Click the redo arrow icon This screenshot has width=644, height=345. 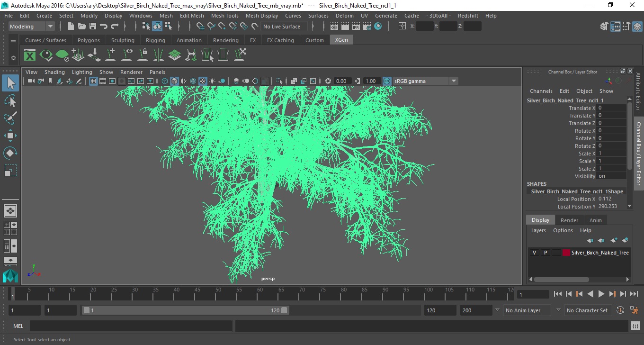pyautogui.click(x=115, y=27)
